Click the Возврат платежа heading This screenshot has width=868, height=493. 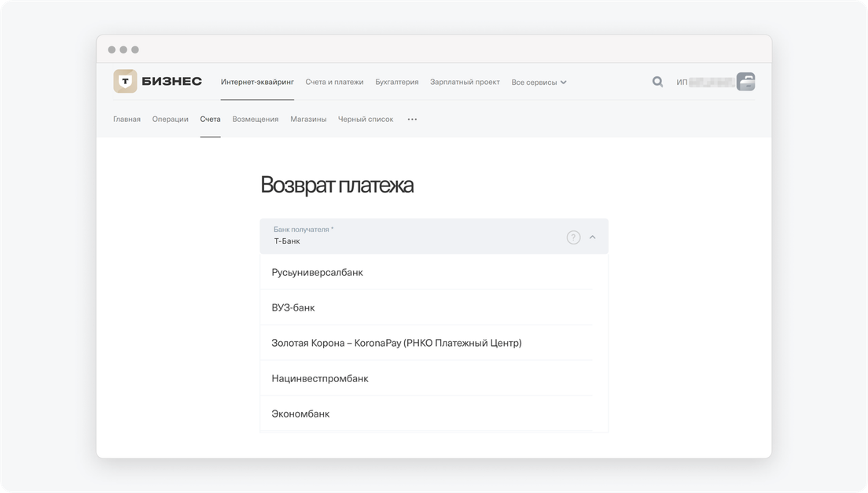pos(337,185)
